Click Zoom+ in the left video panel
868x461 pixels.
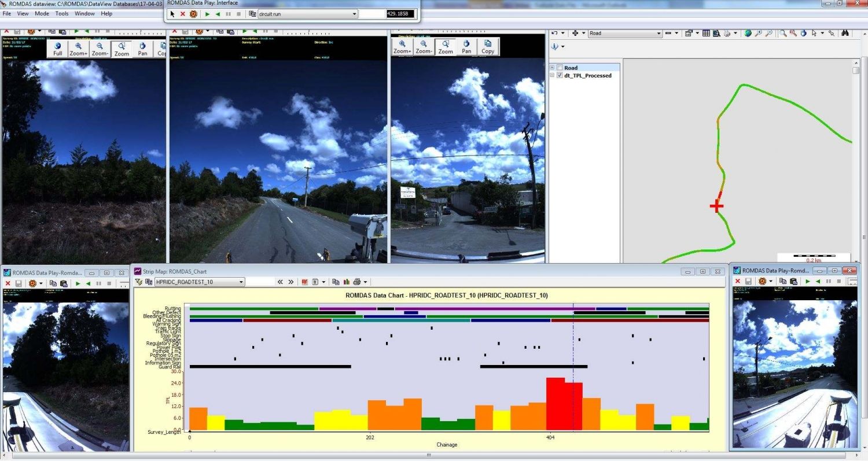click(79, 49)
